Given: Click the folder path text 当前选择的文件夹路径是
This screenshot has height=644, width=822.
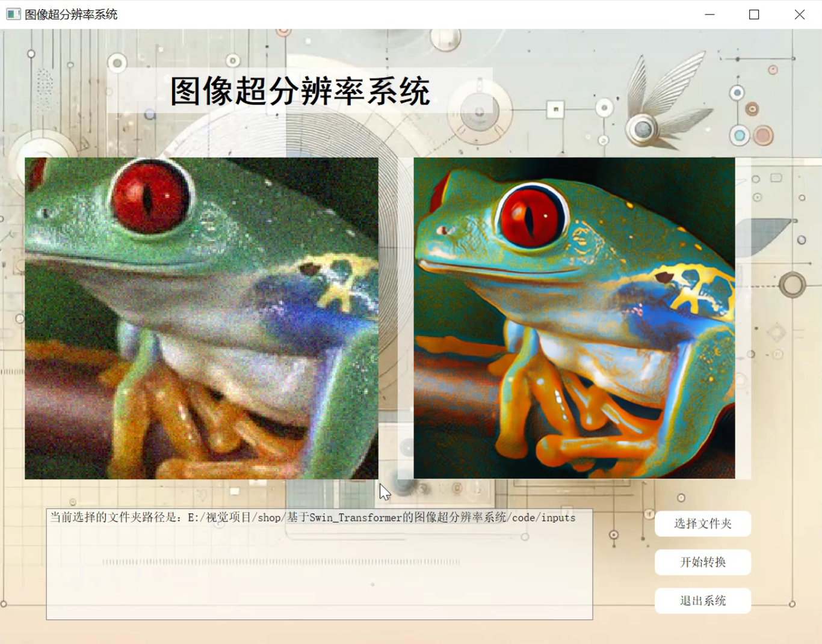Looking at the screenshot, I should (x=116, y=518).
